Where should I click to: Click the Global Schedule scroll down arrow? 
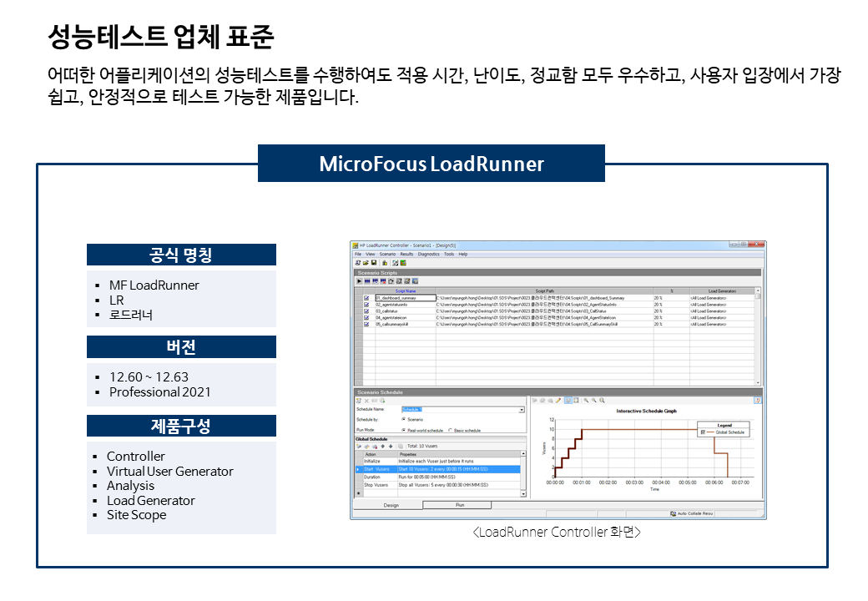(x=523, y=493)
